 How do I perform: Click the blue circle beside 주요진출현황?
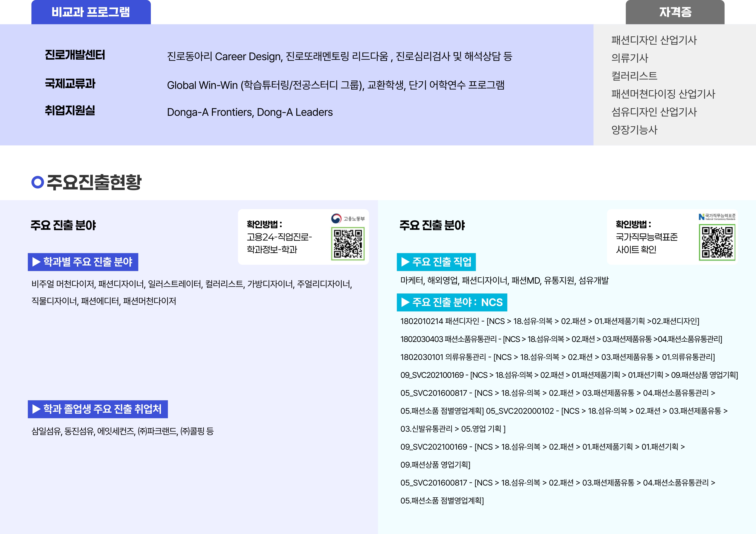point(37,182)
